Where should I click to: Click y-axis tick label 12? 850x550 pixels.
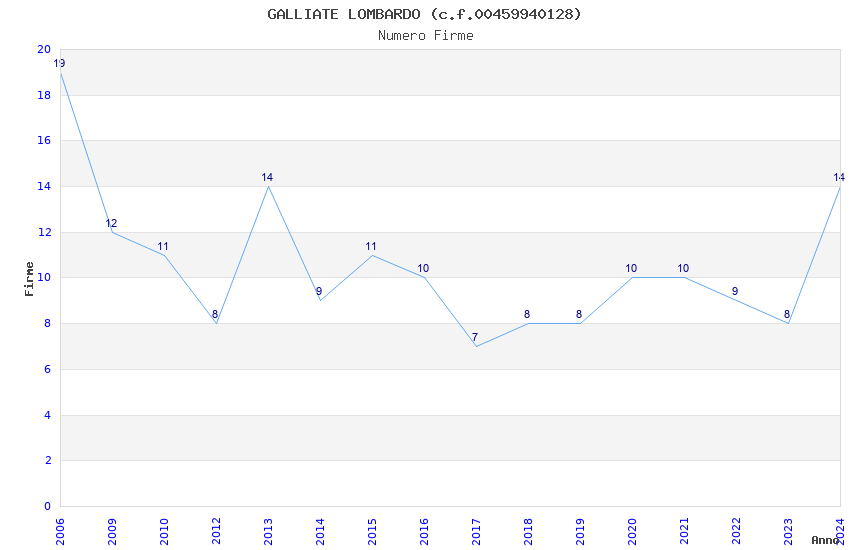[44, 232]
